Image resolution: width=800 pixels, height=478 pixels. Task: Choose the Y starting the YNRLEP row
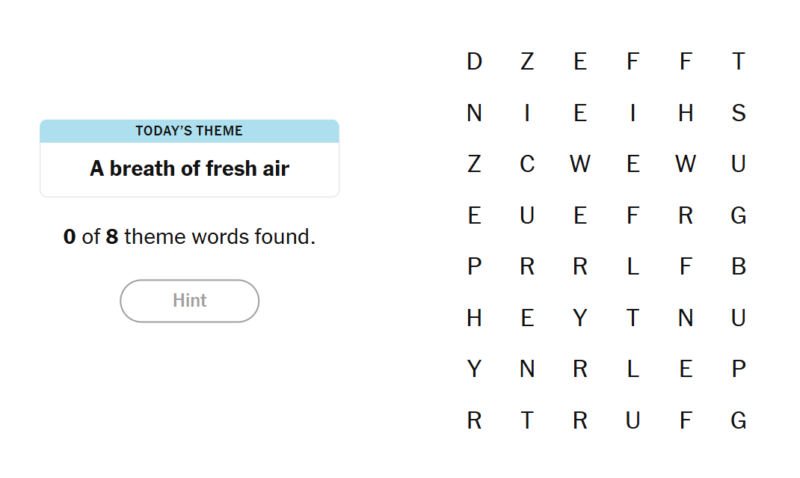pos(474,369)
